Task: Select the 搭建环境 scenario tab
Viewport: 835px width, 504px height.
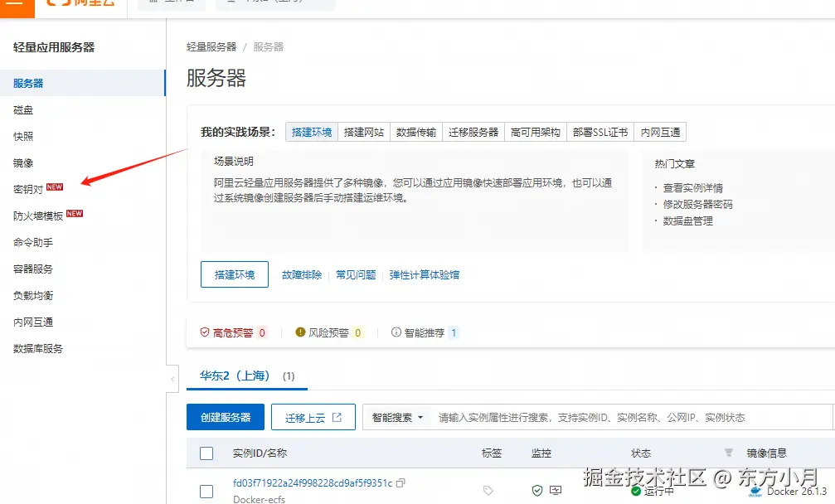Action: tap(312, 132)
